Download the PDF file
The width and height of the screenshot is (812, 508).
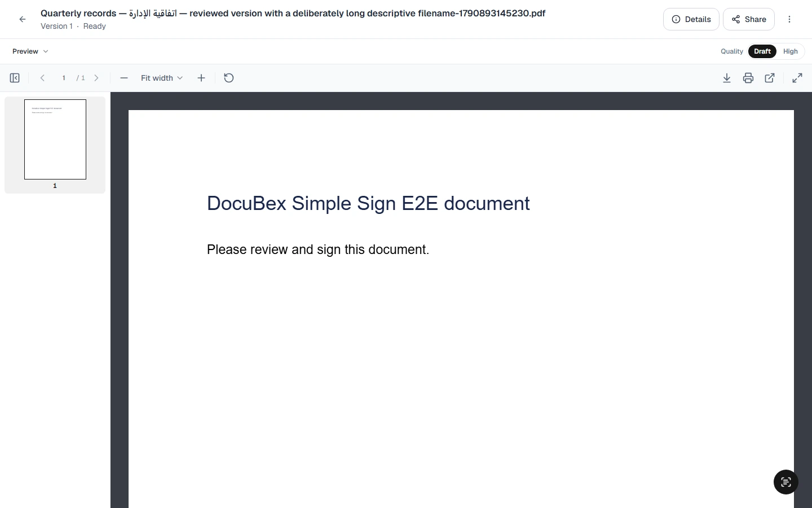(x=727, y=78)
